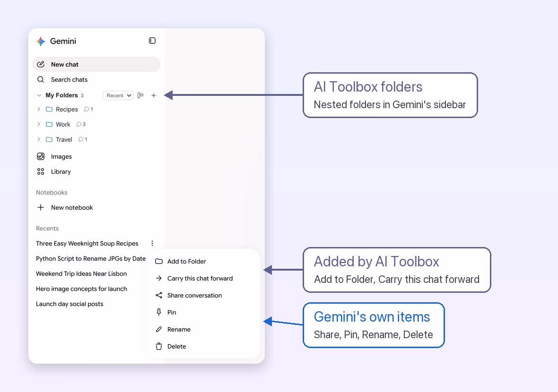Image resolution: width=558 pixels, height=392 pixels.
Task: Create a New notebook
Action: pos(96,207)
